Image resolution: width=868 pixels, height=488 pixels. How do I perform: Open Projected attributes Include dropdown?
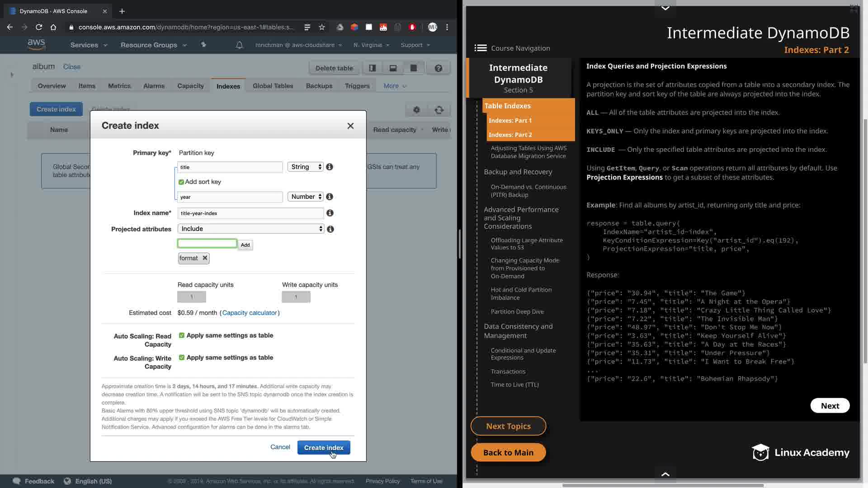click(251, 229)
